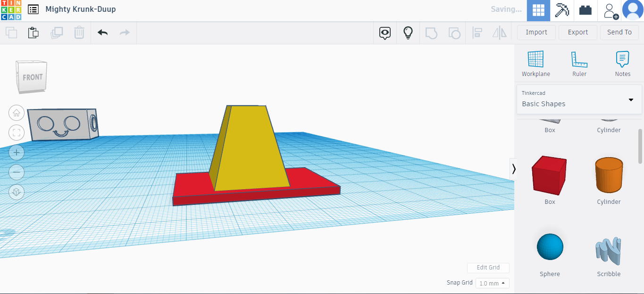Switch to orthographic view cube icon
Screen dimensions: 644x294
17,192
